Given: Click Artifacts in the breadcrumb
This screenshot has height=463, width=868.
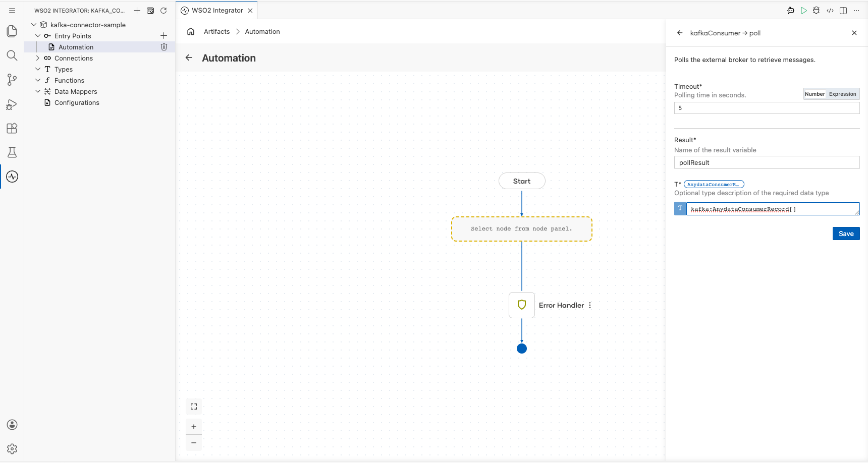Looking at the screenshot, I should coord(216,31).
